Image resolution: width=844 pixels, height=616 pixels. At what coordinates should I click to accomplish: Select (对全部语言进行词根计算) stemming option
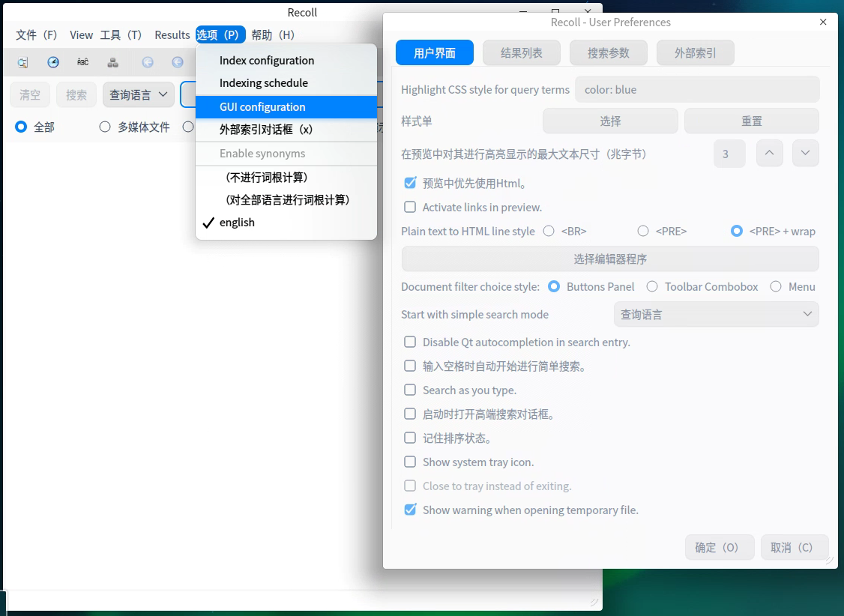pyautogui.click(x=286, y=200)
